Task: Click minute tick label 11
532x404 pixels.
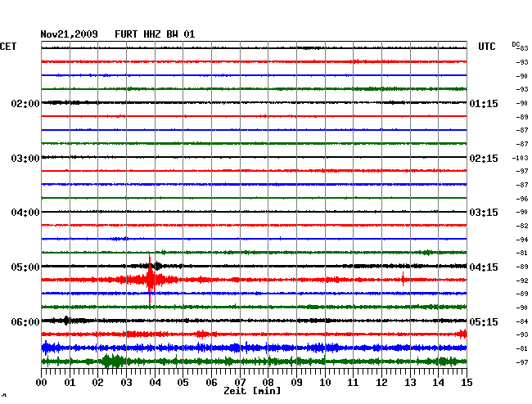Action: [x=353, y=383]
